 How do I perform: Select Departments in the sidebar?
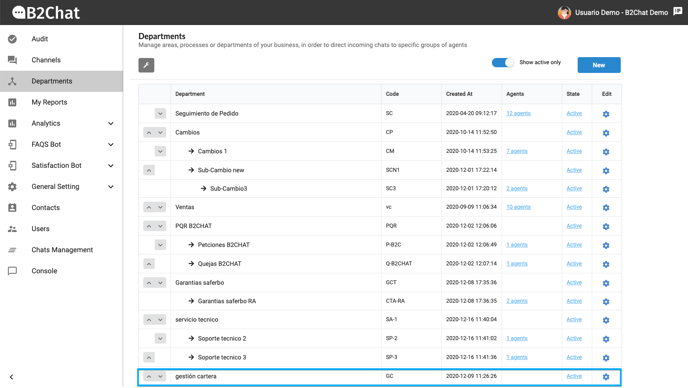[61, 81]
